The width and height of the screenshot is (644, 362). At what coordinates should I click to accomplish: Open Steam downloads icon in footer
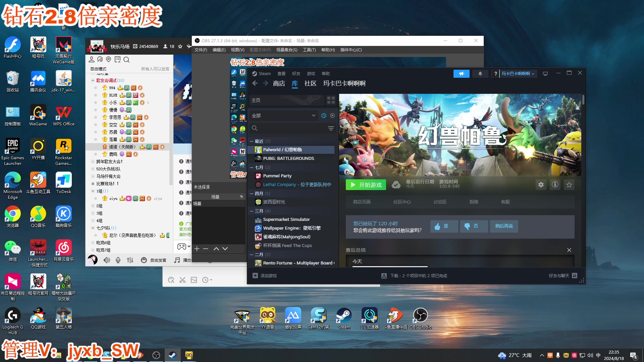(384, 276)
